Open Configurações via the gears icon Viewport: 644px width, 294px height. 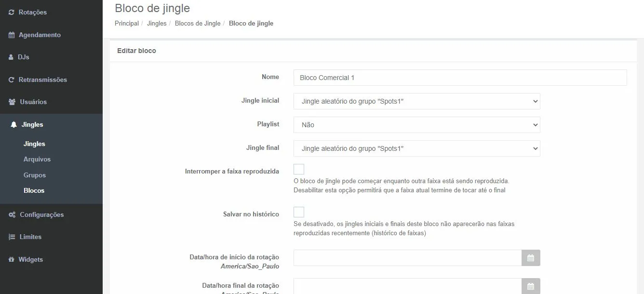tap(12, 214)
